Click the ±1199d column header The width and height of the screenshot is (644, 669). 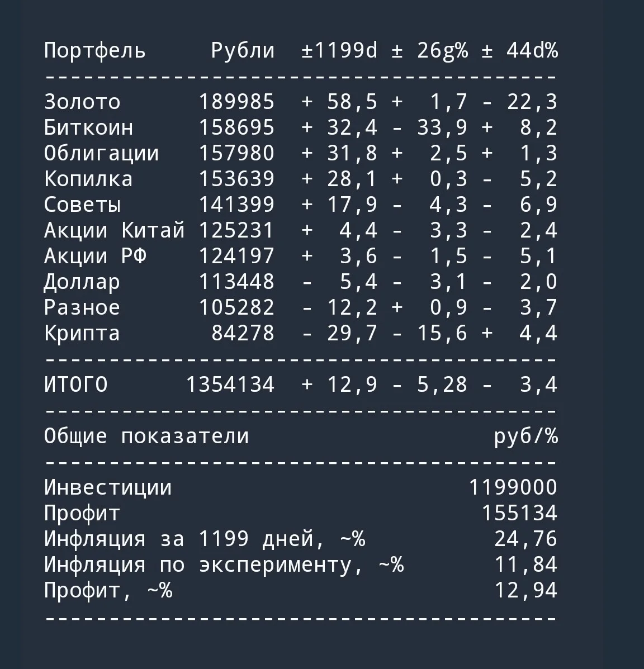(340, 50)
